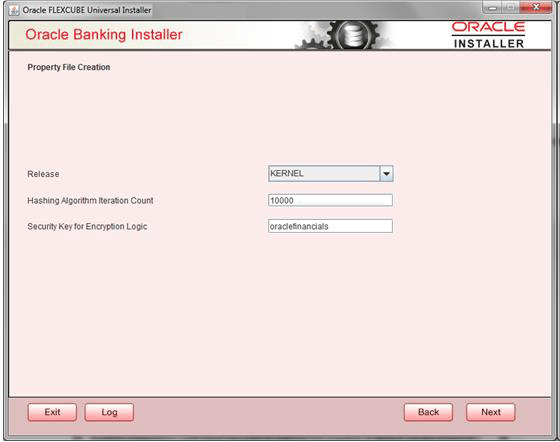Click the 'Oracle FLEXCUBE Universal Installer' window title
The height and width of the screenshot is (442, 560).
click(87, 10)
